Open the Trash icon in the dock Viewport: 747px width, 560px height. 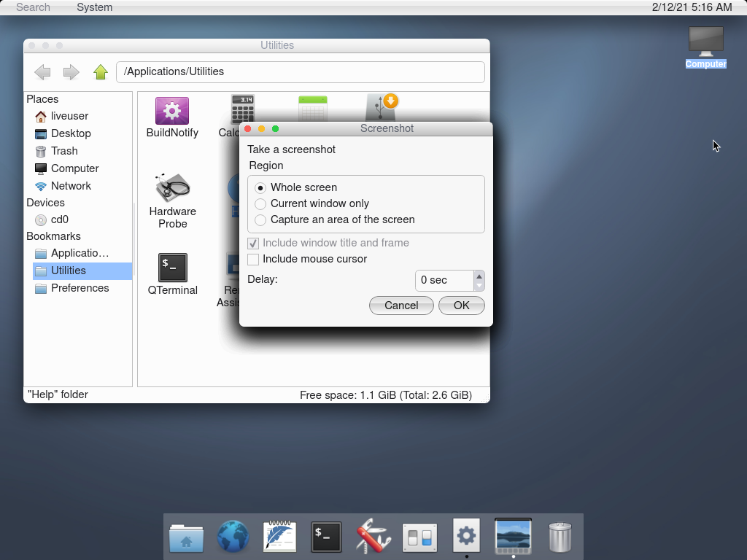[x=560, y=537]
